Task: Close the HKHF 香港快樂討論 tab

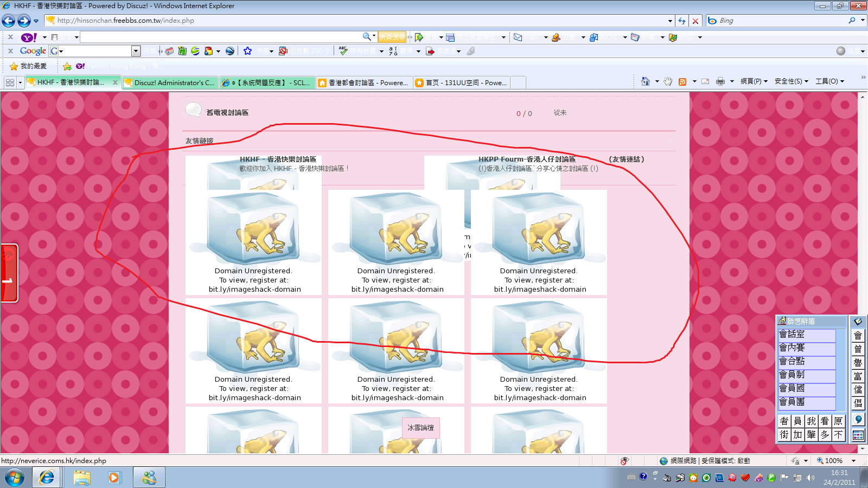Action: pos(115,82)
